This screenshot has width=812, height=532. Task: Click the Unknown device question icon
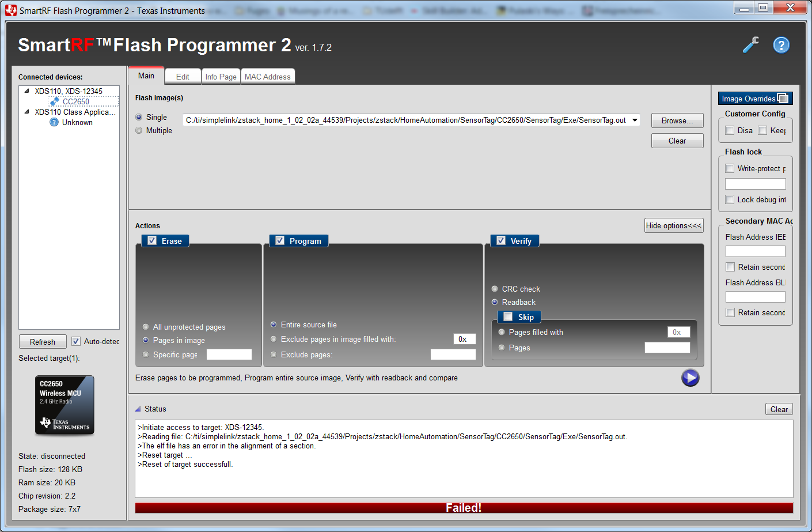(x=54, y=122)
